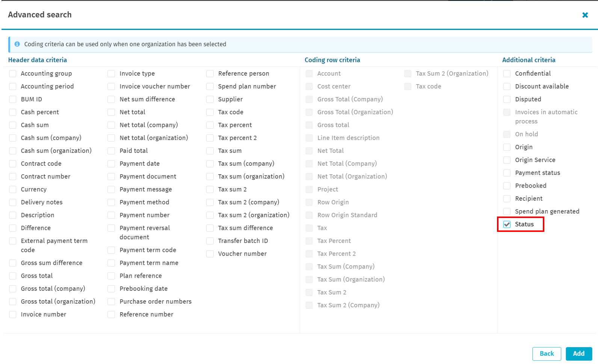598x364 pixels.
Task: Enable the Confidential checkbox
Action: click(x=507, y=74)
